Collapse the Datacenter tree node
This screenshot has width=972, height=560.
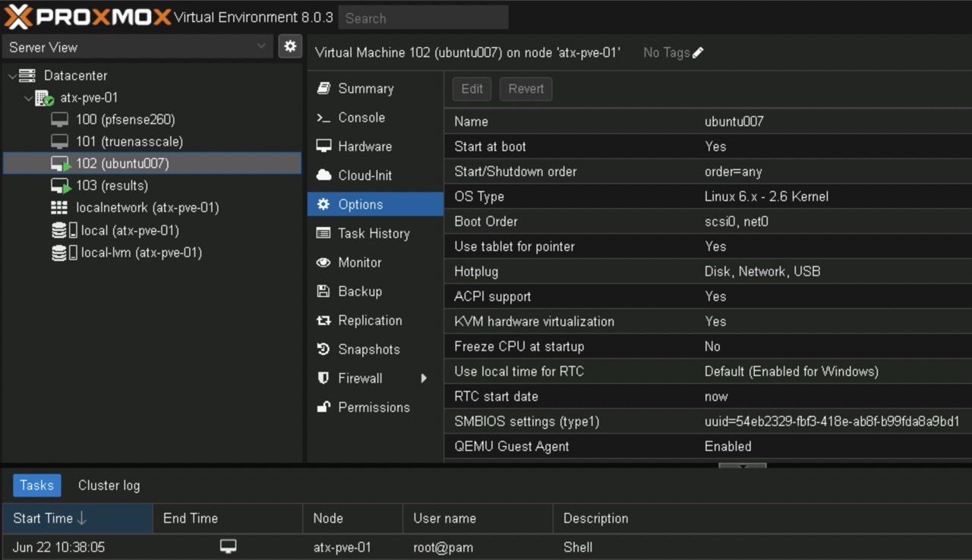click(x=12, y=76)
